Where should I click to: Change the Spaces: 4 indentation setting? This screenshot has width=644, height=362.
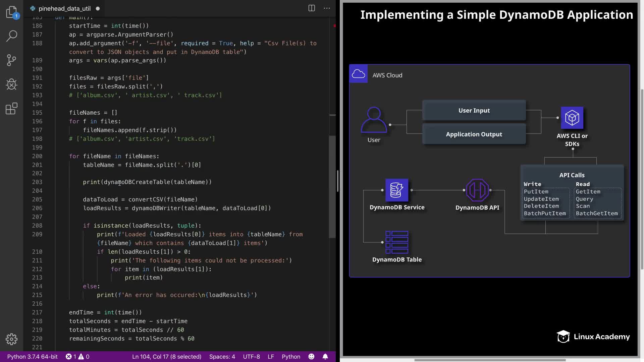[x=222, y=357]
